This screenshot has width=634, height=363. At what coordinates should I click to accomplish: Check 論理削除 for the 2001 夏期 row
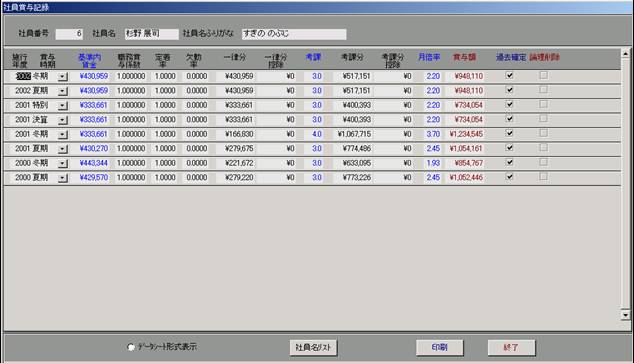[x=543, y=148]
